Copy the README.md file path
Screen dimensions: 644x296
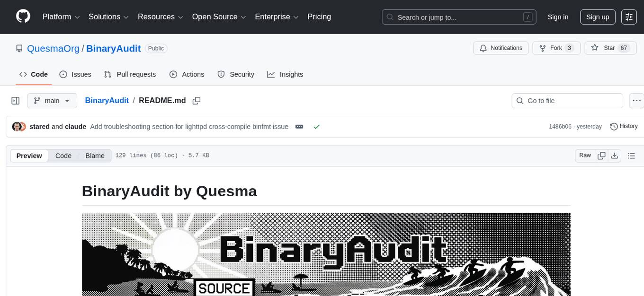click(x=197, y=101)
